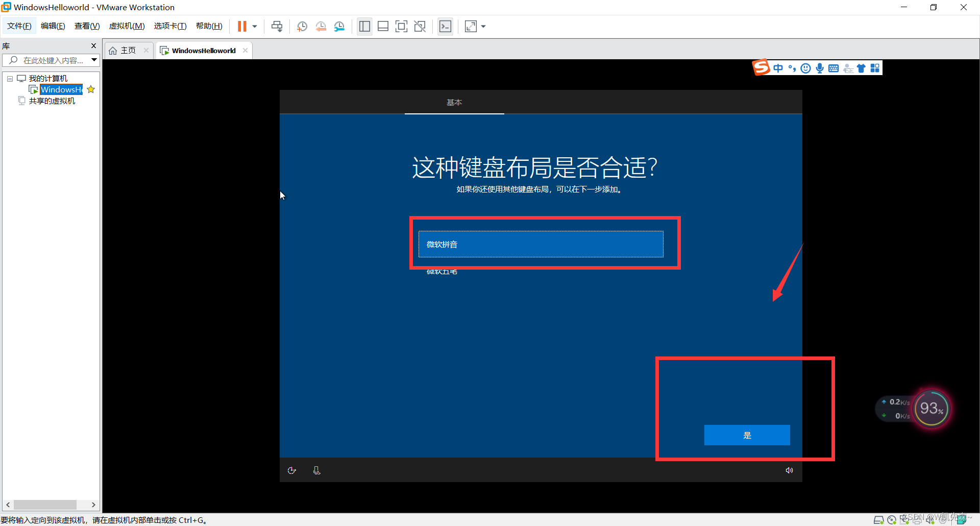Viewport: 980px width, 526px height.
Task: Close the WindowsHelloworld tab
Action: (245, 50)
